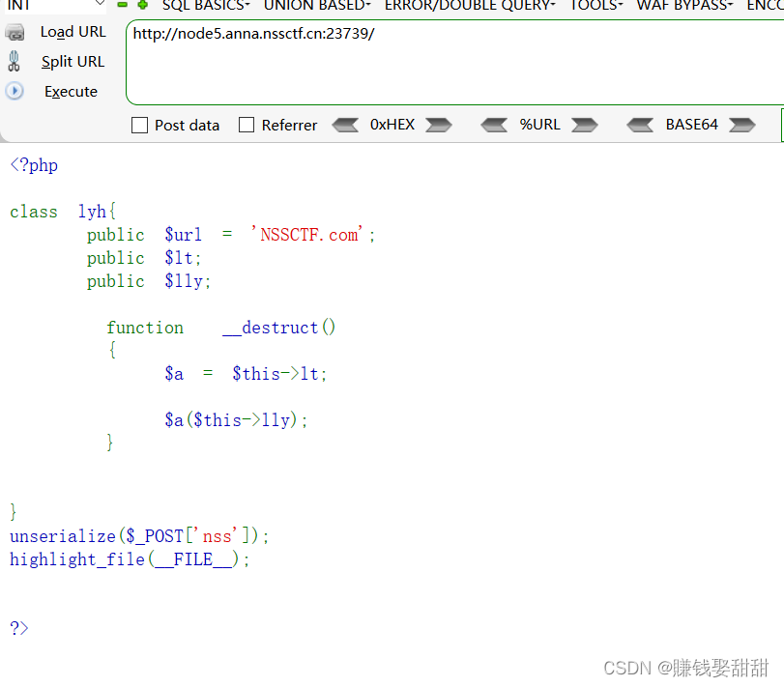Encode hex with arrow right of 0xHEX
The image size is (784, 687).
tap(439, 125)
